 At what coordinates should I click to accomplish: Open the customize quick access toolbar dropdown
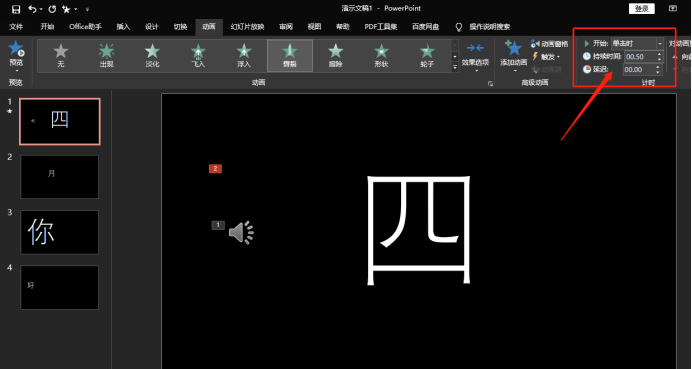click(87, 9)
